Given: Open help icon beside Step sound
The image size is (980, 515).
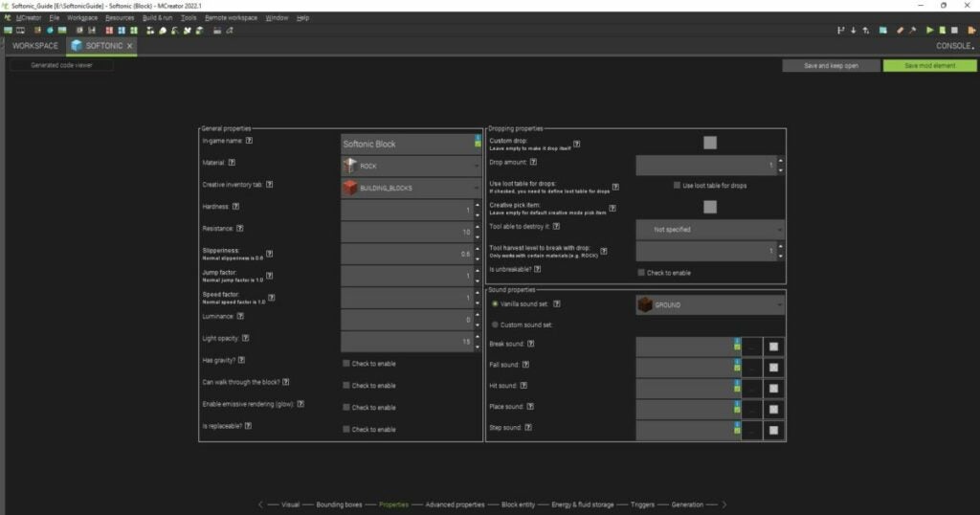Looking at the screenshot, I should (x=528, y=428).
